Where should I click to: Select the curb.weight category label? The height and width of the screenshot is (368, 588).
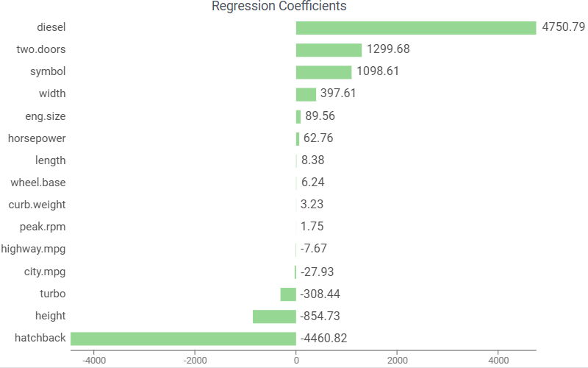(x=37, y=205)
